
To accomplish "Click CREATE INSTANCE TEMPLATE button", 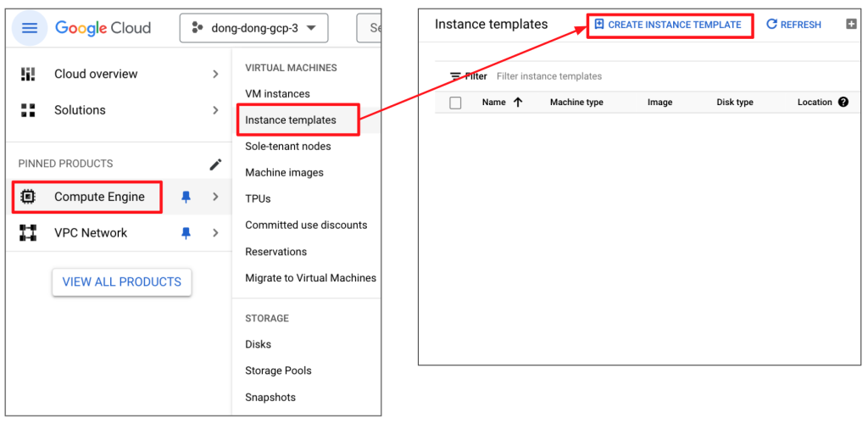I will coord(670,25).
